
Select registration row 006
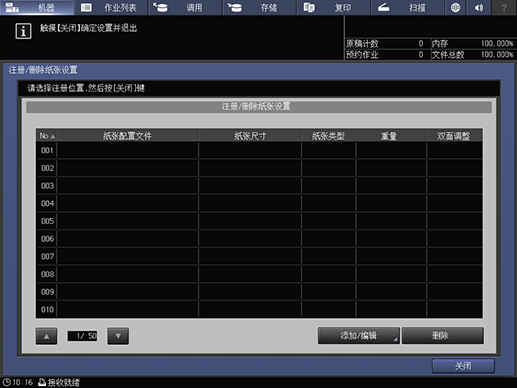pos(259,239)
